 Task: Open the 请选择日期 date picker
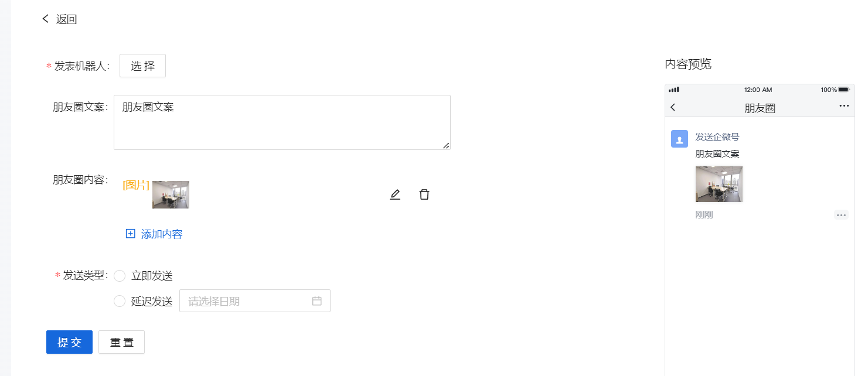tap(246, 301)
